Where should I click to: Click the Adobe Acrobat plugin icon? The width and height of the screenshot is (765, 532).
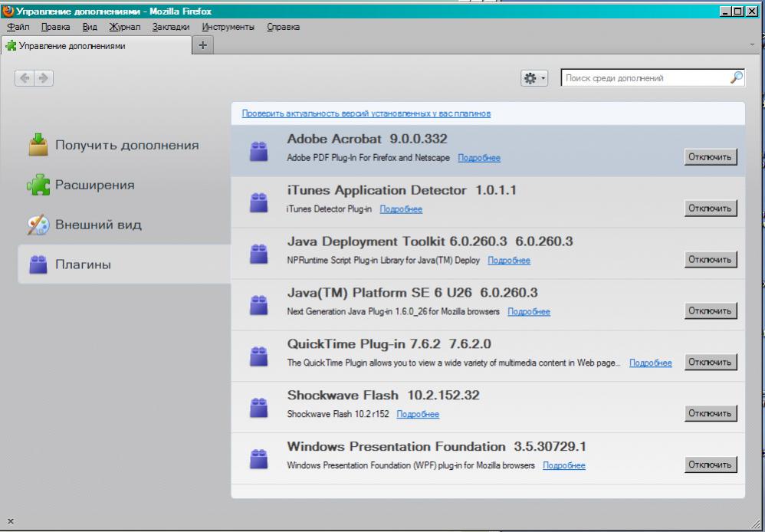point(259,151)
